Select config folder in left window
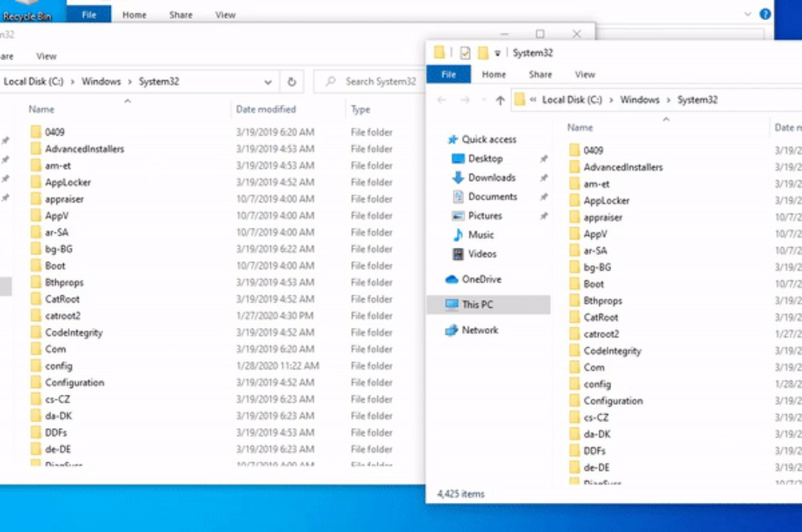Viewport: 802px width, 532px height. tap(59, 367)
